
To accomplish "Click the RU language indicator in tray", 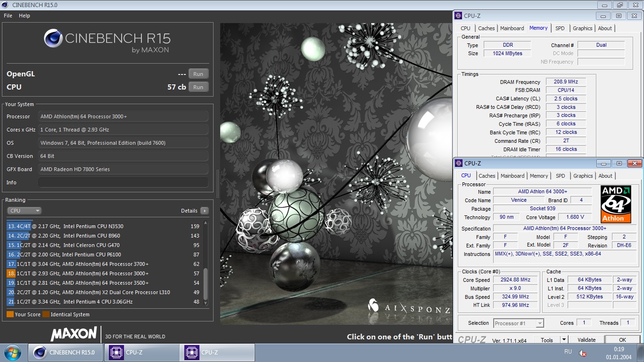I will pyautogui.click(x=568, y=352).
